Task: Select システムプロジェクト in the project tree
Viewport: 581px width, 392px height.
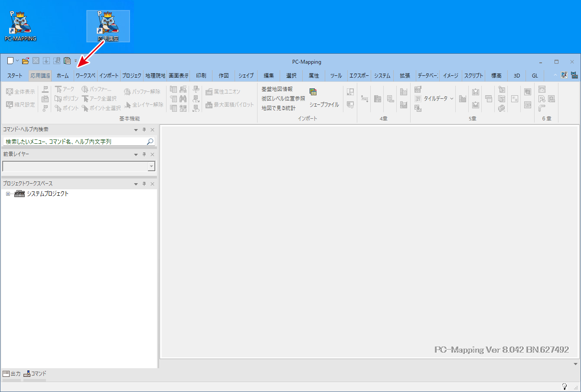Action: 48,194
